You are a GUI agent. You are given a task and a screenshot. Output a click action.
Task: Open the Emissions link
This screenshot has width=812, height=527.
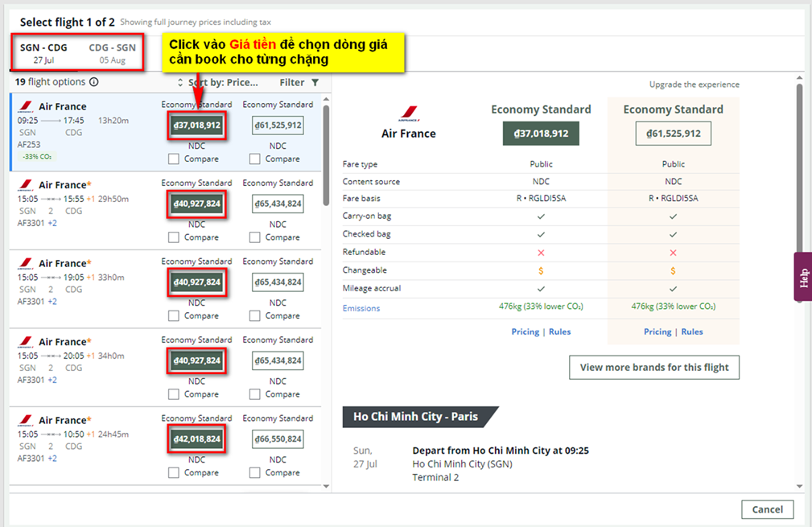pos(361,308)
